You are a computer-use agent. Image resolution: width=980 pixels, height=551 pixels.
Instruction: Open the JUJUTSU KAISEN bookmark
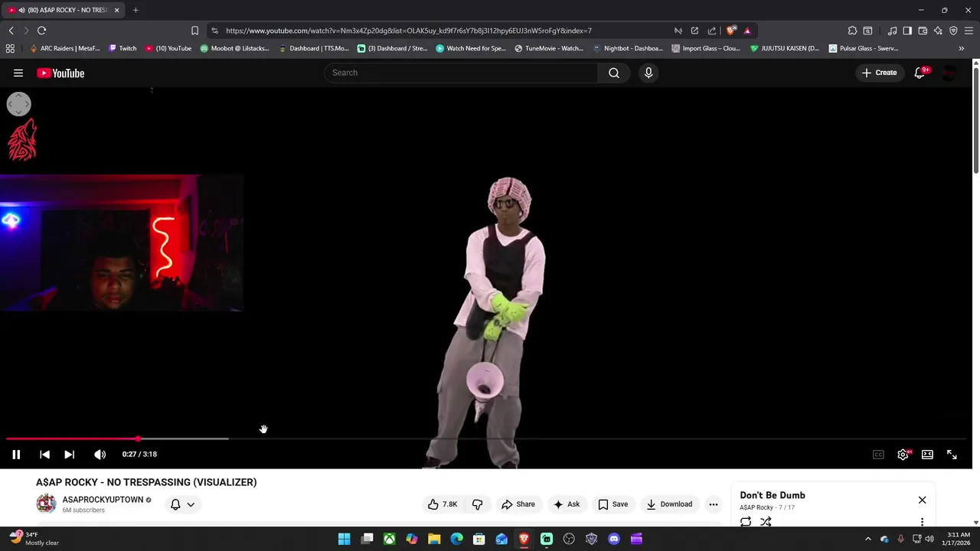pyautogui.click(x=785, y=48)
